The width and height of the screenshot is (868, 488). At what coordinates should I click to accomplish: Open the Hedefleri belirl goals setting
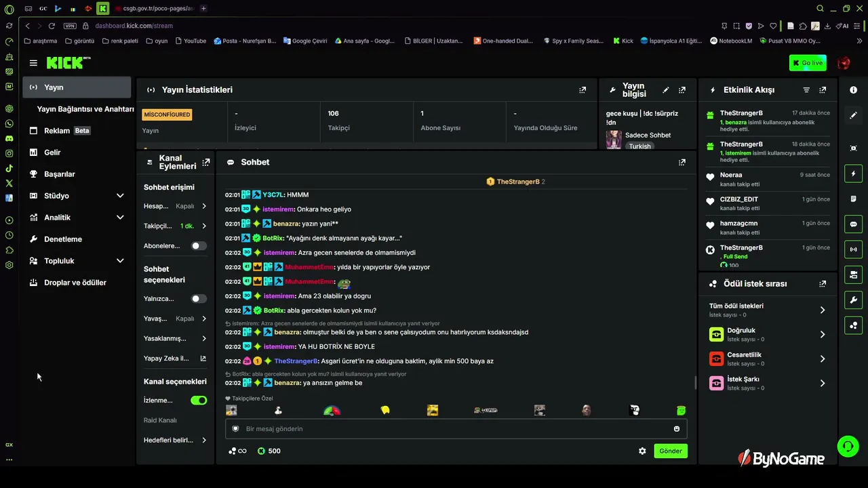click(175, 440)
